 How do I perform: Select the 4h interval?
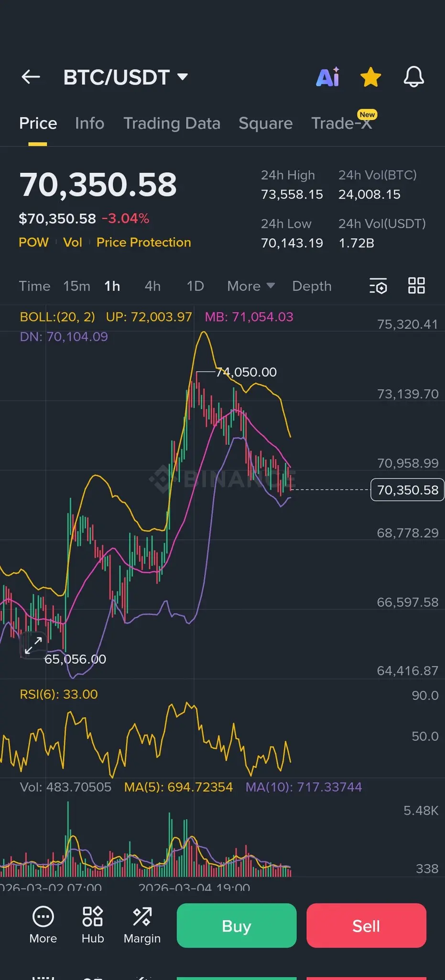point(152,286)
